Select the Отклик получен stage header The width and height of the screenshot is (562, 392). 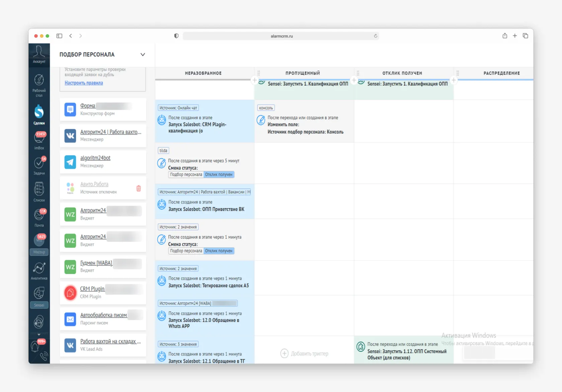[402, 73]
